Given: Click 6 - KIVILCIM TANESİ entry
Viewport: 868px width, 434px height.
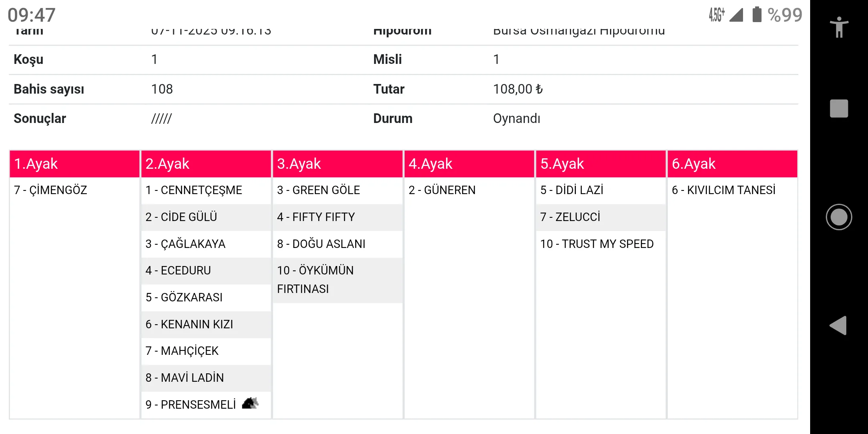Looking at the screenshot, I should coord(723,190).
